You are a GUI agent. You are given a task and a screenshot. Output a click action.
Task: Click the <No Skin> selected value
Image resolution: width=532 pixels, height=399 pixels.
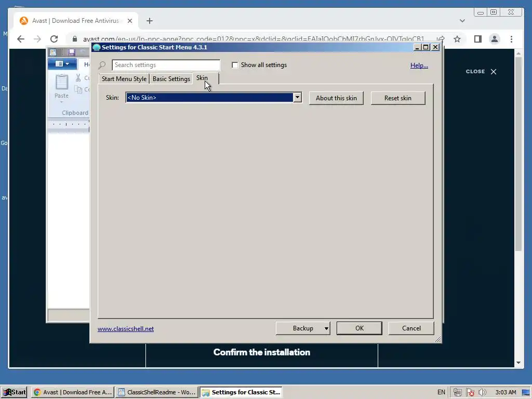coord(210,97)
